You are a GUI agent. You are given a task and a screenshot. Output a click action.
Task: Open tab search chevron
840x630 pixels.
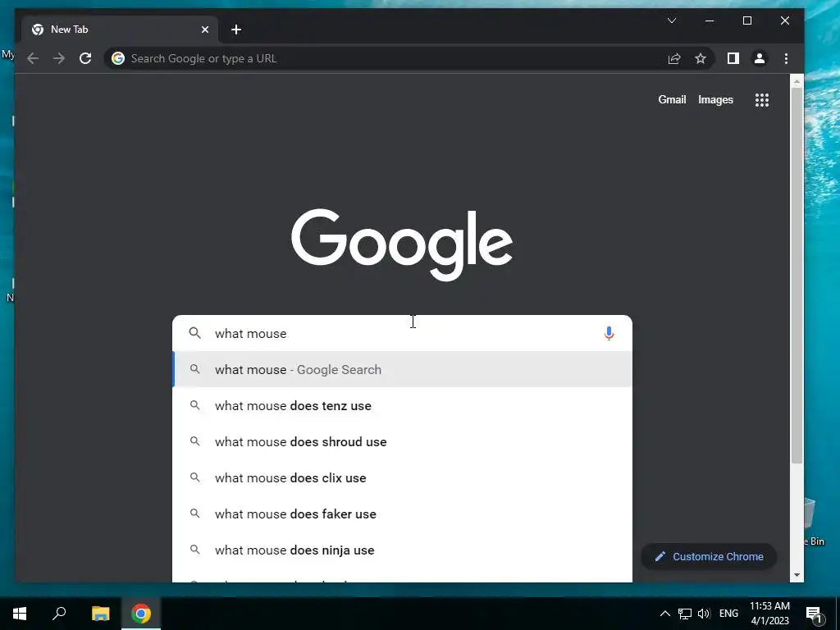[x=672, y=21]
